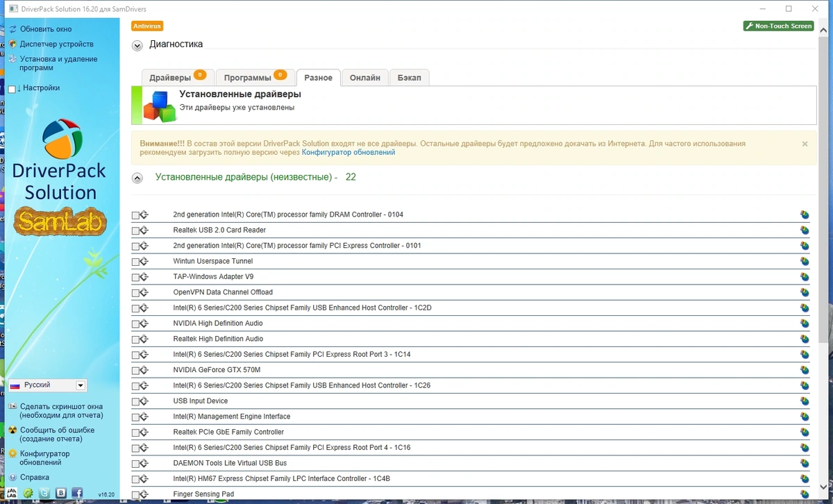This screenshot has width=833, height=504.
Task: Click globe icon for HM67 LPC Interface Controller row
Action: click(x=805, y=479)
